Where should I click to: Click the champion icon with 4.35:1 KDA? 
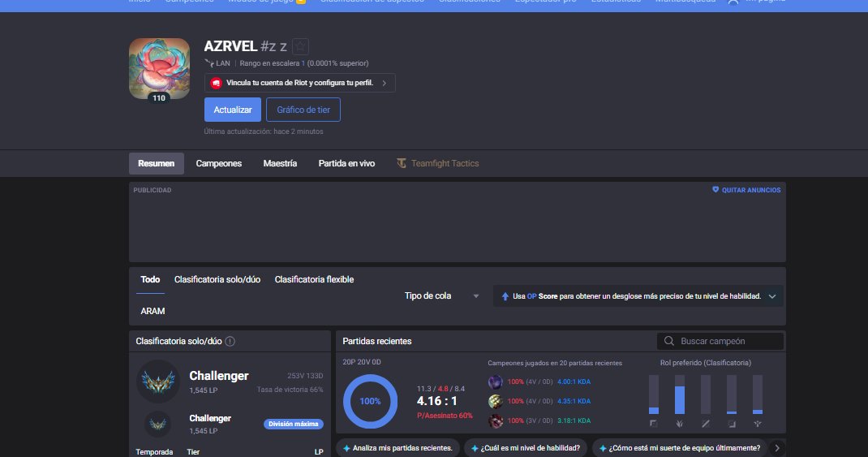(495, 401)
